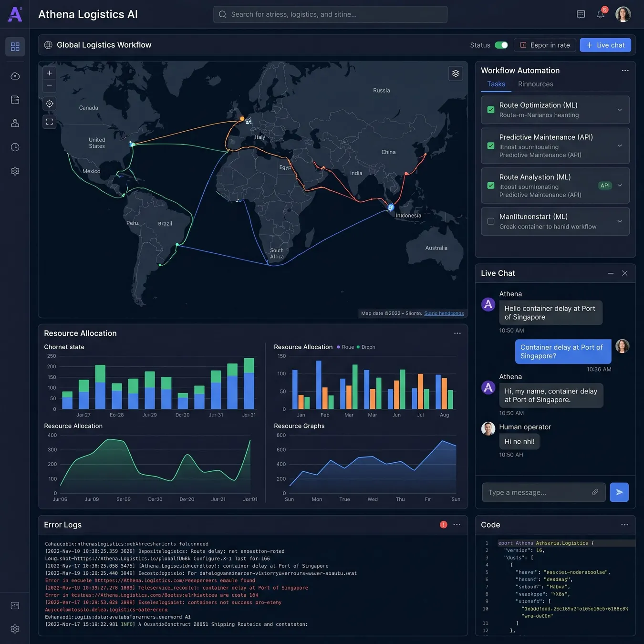The width and height of the screenshot is (644, 644).
Task: Click the Human operator avatar
Action: click(488, 428)
